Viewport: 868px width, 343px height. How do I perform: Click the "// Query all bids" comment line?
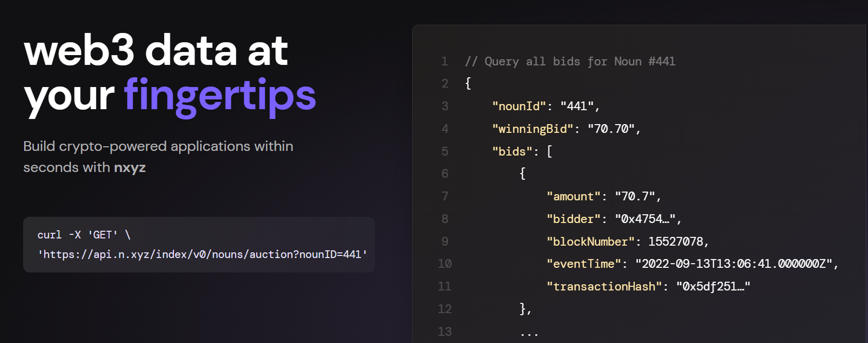[570, 62]
